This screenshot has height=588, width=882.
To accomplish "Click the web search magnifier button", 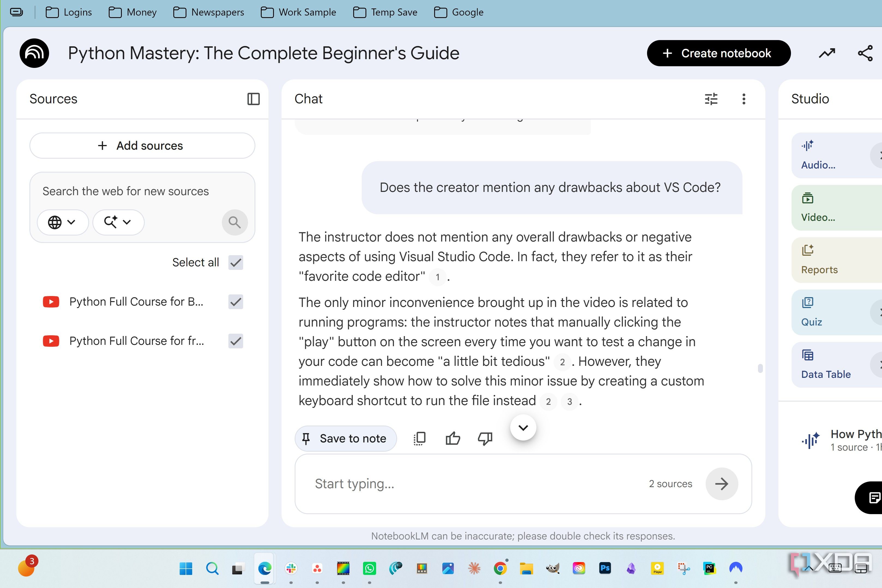I will point(235,222).
